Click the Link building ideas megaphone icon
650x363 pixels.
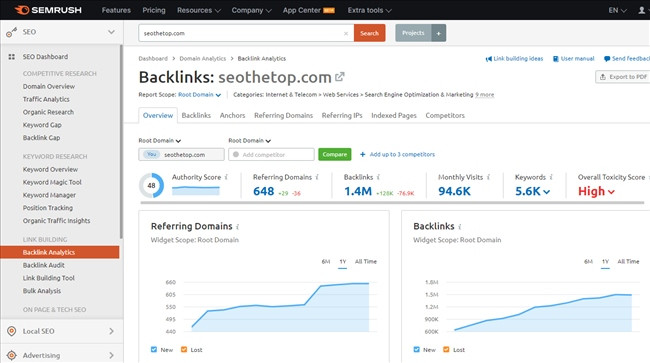[x=489, y=59]
